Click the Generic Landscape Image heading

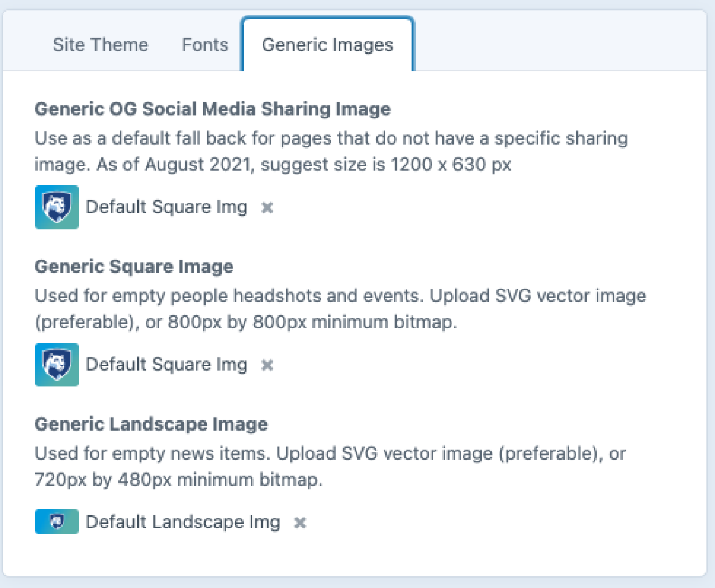(x=151, y=424)
